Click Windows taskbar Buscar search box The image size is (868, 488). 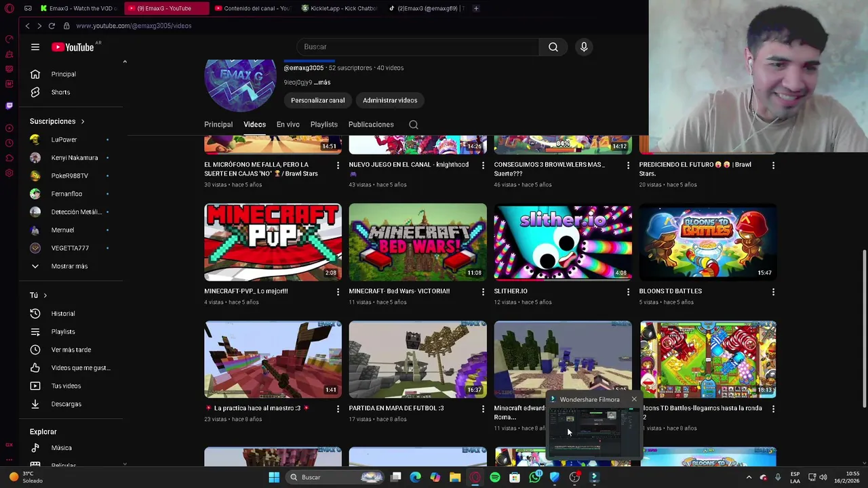pos(336,477)
